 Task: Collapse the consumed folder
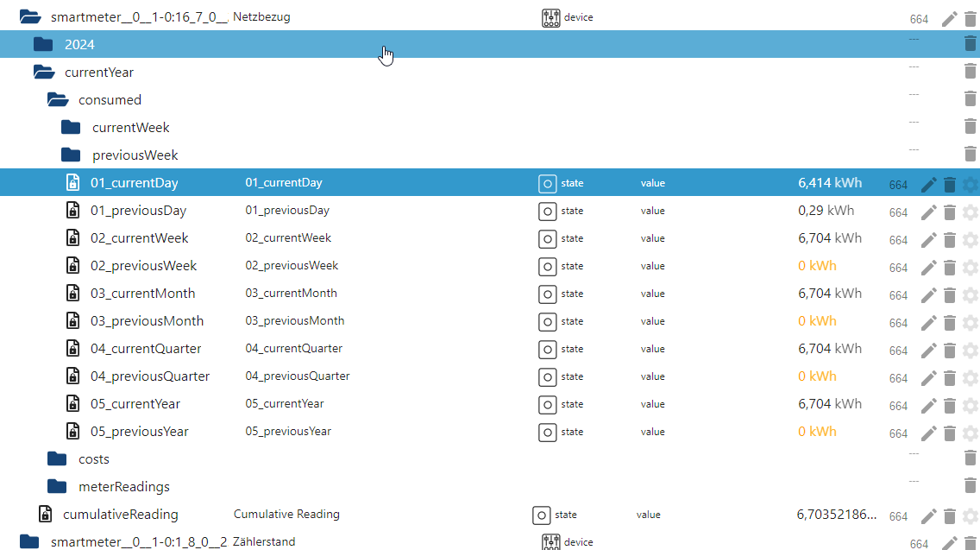tap(58, 99)
